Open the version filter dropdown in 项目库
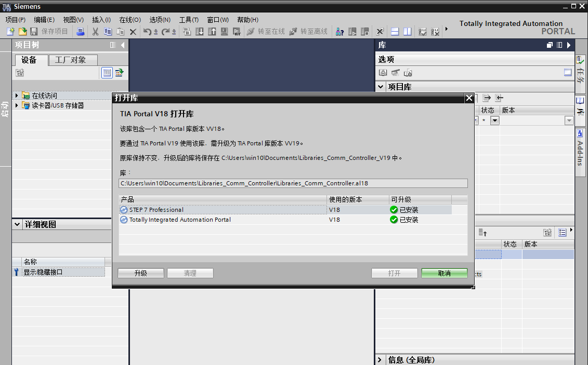The width and height of the screenshot is (588, 365). coord(569,120)
